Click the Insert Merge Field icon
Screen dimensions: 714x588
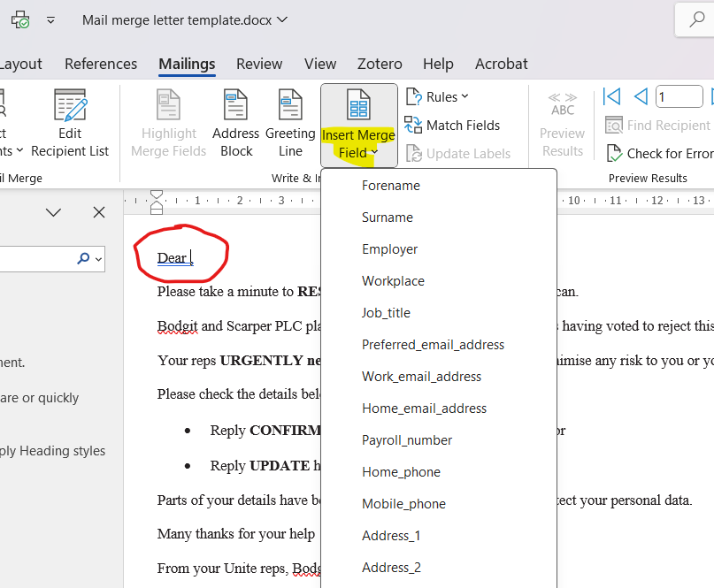pyautogui.click(x=358, y=104)
